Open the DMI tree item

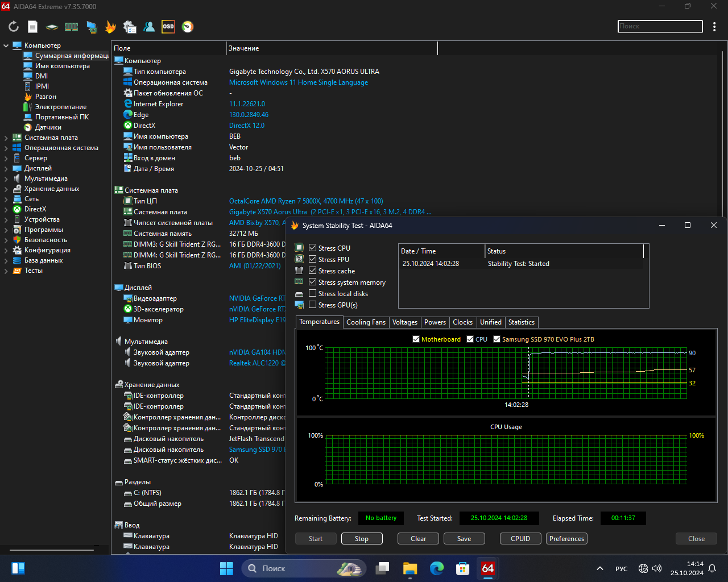point(42,76)
